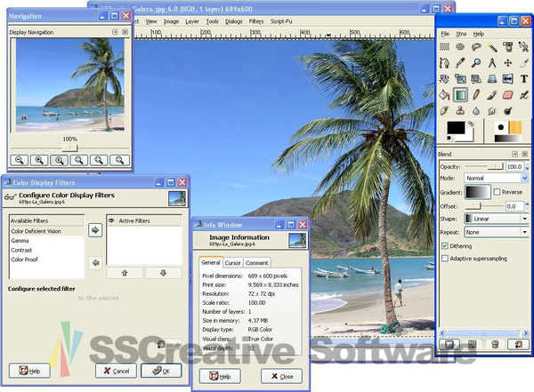Select the Blend gradient tool
The width and height of the screenshot is (534, 392).
click(460, 95)
